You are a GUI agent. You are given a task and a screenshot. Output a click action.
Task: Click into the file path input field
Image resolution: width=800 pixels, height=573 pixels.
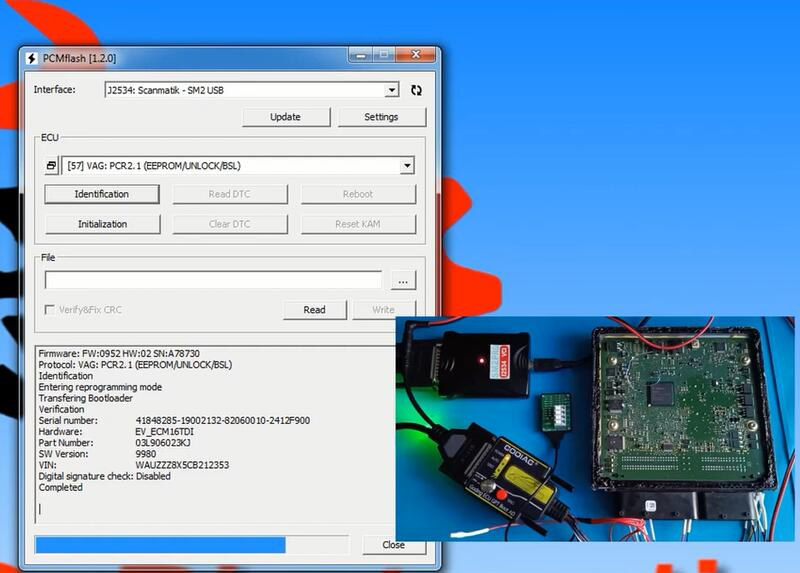pyautogui.click(x=213, y=281)
